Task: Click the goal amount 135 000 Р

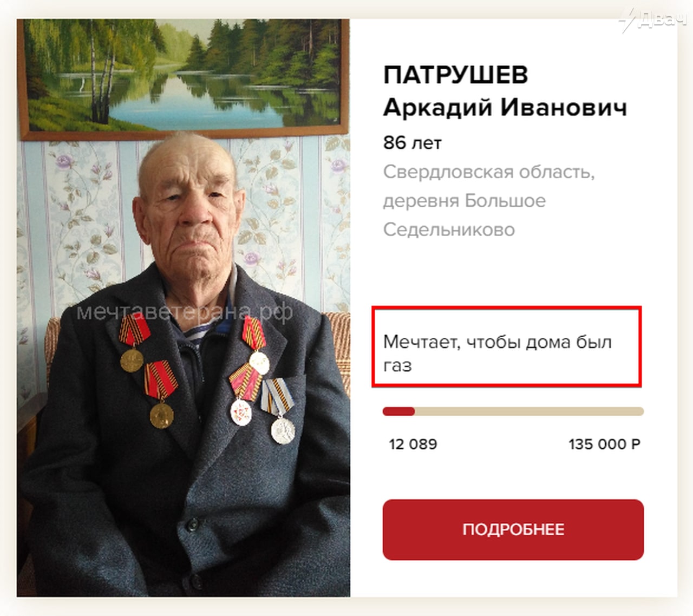Action: [604, 444]
